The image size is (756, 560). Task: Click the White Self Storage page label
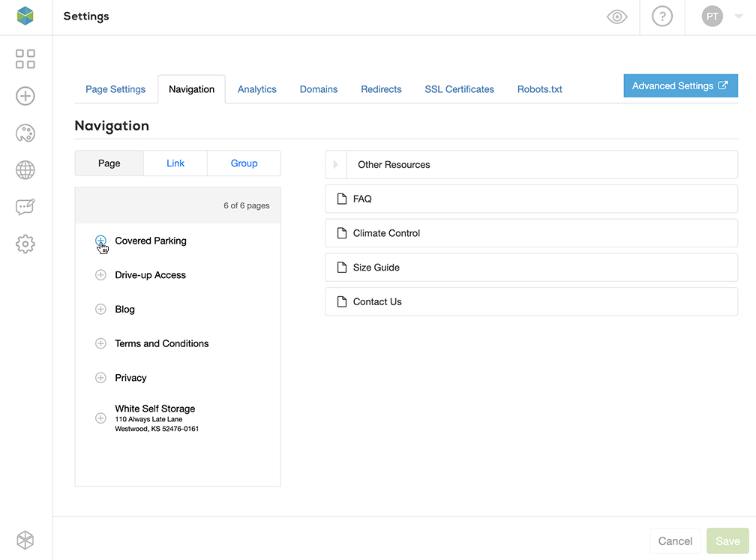click(154, 408)
